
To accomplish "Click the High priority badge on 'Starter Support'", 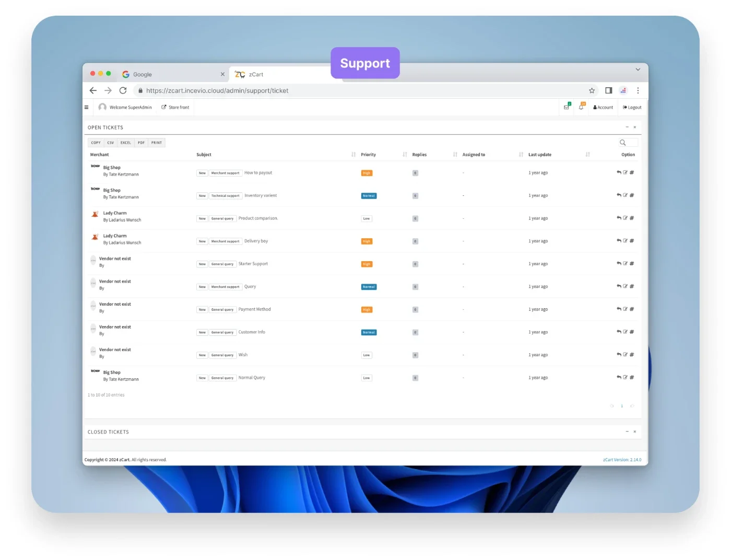I will pyautogui.click(x=367, y=264).
